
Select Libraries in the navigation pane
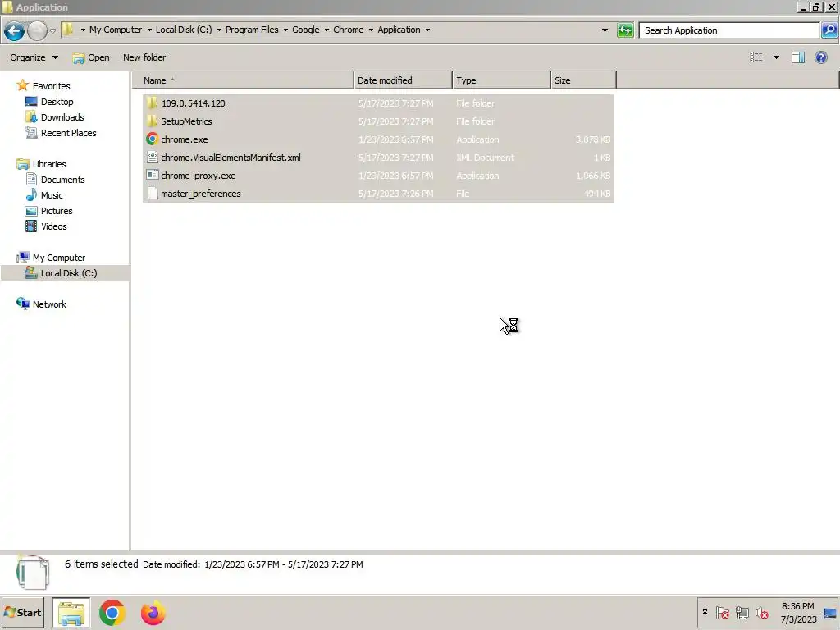(x=49, y=164)
